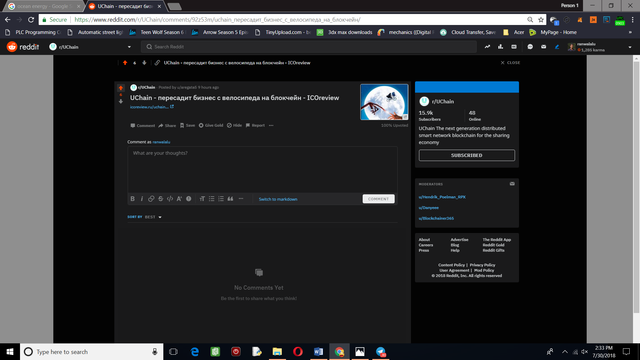Open Privacy Policy link

tap(482, 265)
